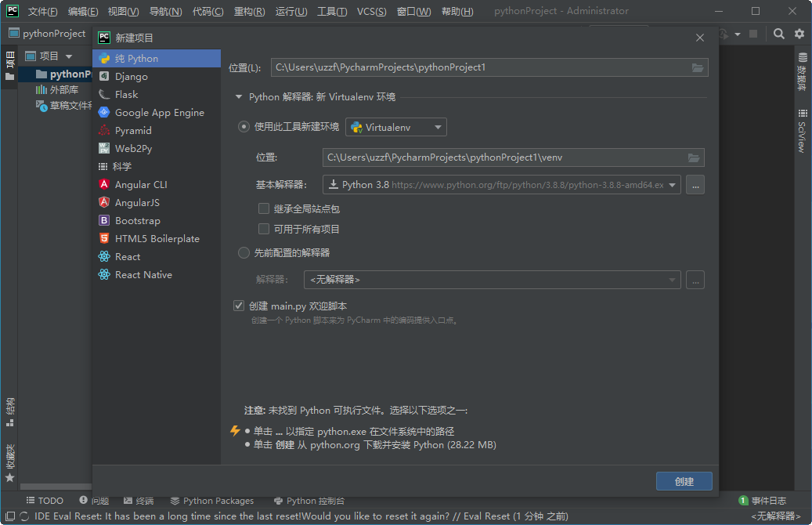The height and width of the screenshot is (525, 812).
Task: Open 代码(C) menu
Action: [208, 11]
